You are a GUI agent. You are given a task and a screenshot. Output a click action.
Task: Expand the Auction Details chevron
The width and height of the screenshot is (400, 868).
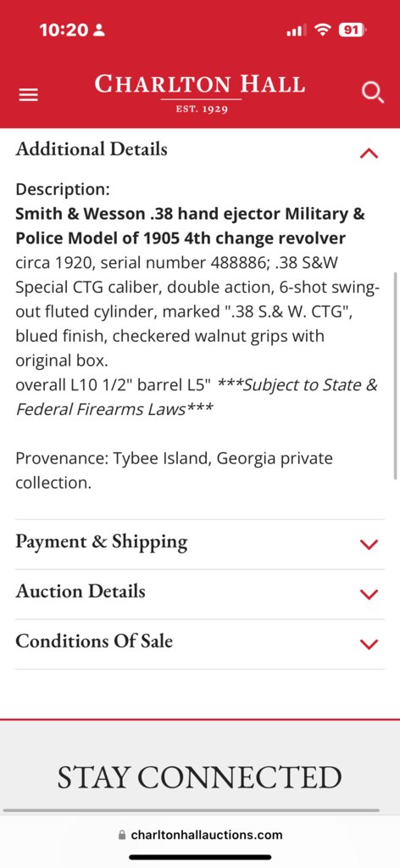tap(369, 594)
